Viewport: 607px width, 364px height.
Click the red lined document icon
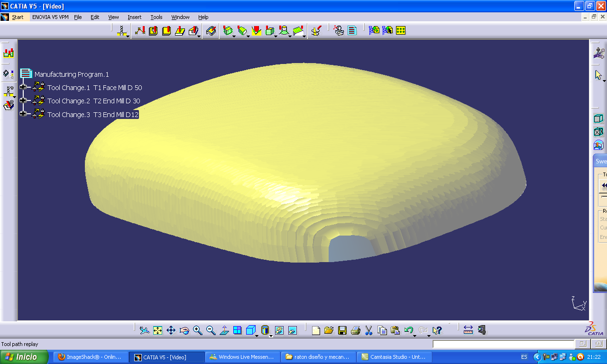[352, 31]
